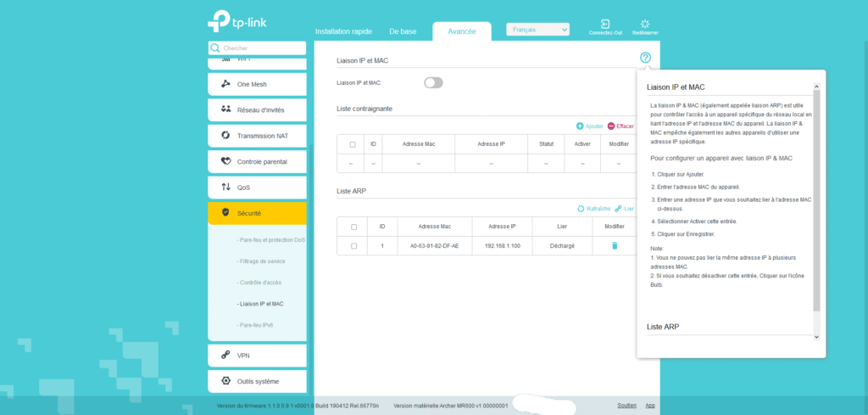The image size is (868, 415).
Task: Expand the VPN sidebar section
Action: [x=257, y=355]
